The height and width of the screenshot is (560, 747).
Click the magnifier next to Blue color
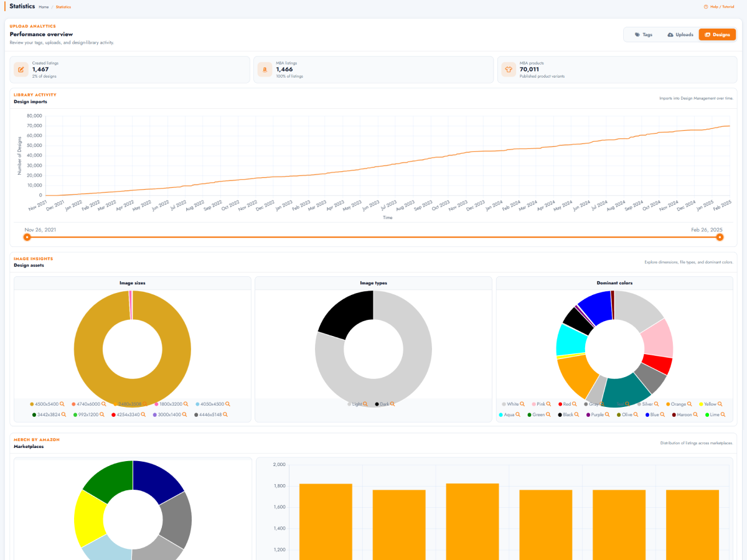click(662, 414)
